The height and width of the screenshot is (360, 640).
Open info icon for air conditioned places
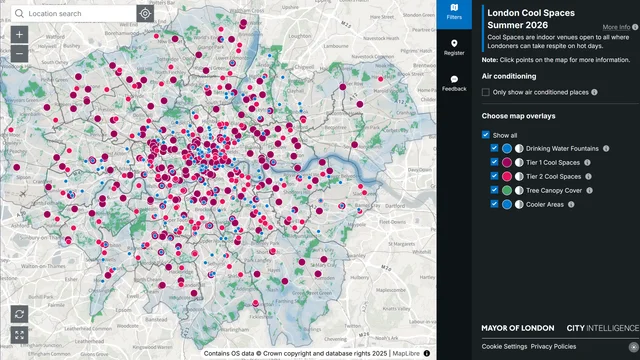tap(594, 92)
